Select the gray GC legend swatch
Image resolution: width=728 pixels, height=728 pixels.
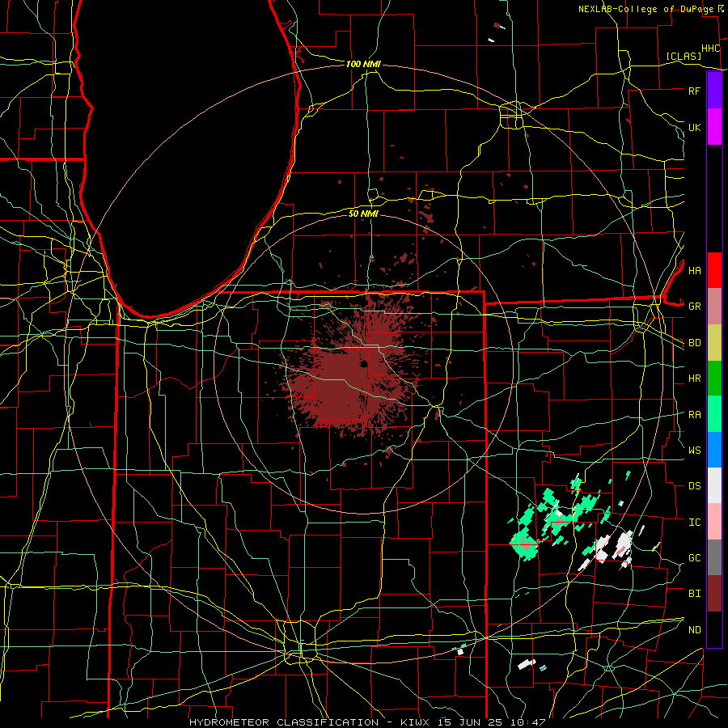pyautogui.click(x=714, y=557)
